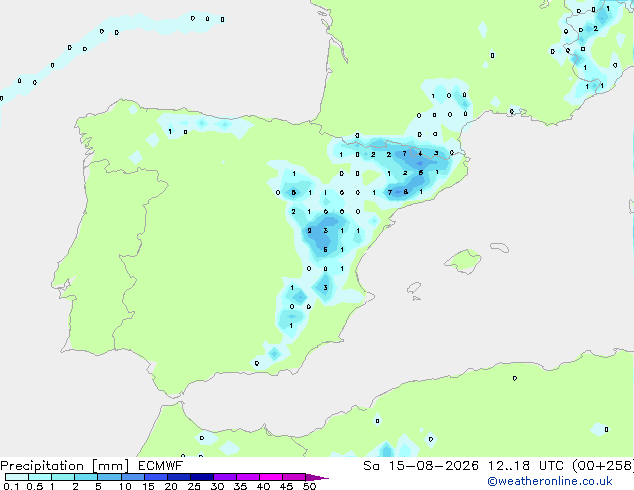
Task: Select the 30–35 mm purple legend box
Action: 224,477
